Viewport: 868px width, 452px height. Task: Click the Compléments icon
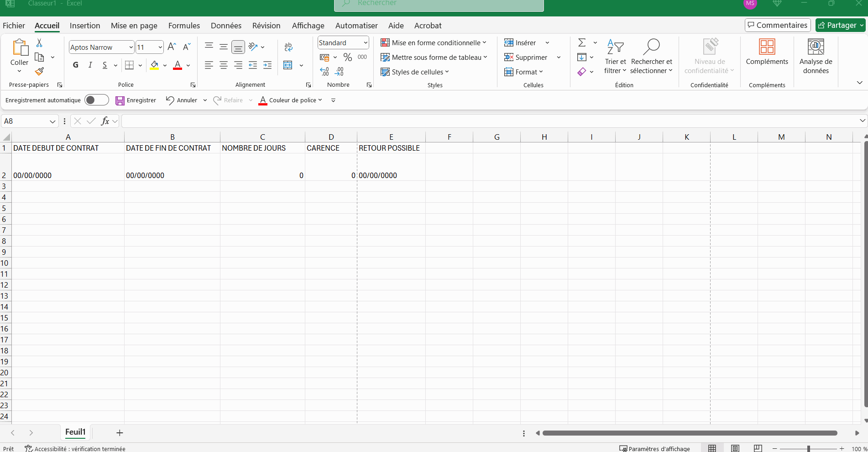click(x=767, y=52)
